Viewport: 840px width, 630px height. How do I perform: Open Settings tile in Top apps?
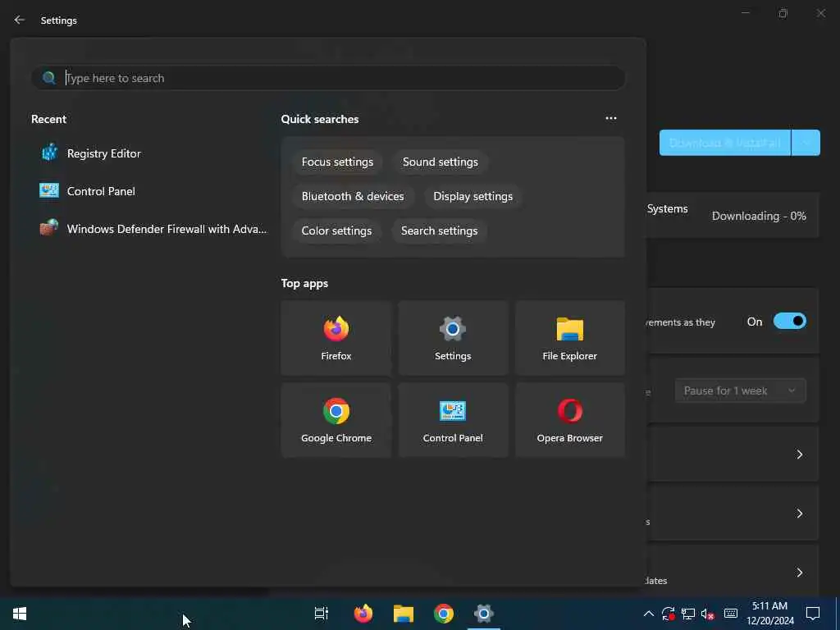[453, 338]
